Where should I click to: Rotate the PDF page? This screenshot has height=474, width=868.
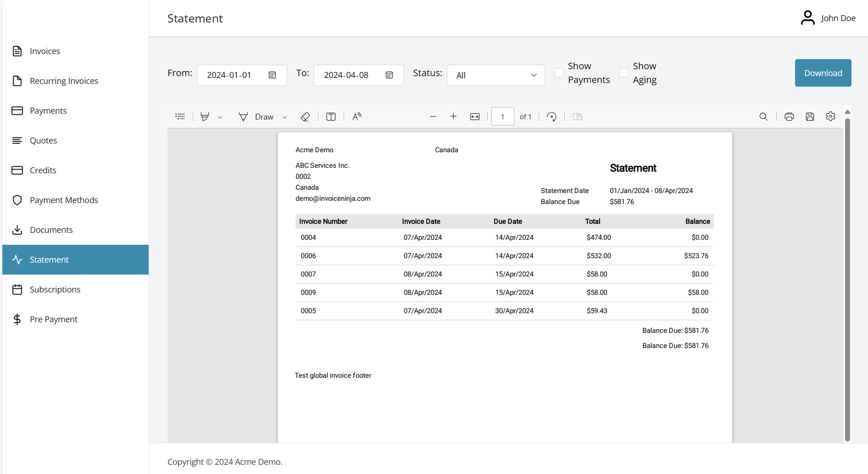point(552,116)
